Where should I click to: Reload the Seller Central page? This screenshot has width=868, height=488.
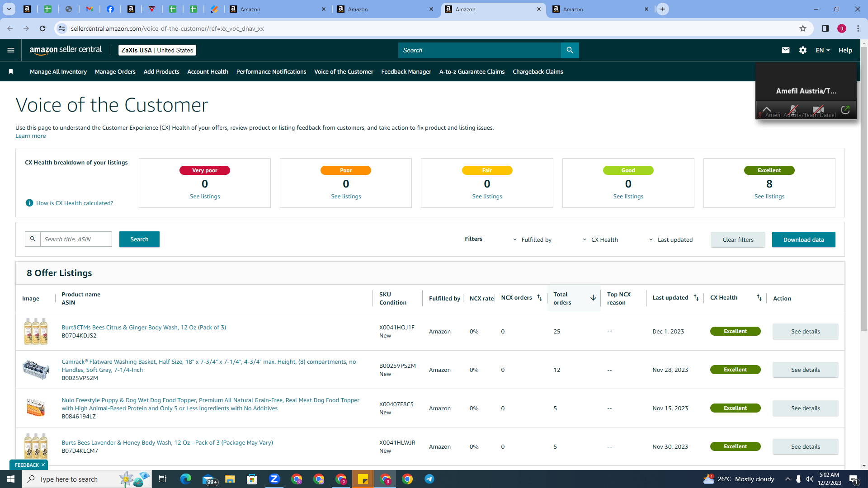(42, 28)
